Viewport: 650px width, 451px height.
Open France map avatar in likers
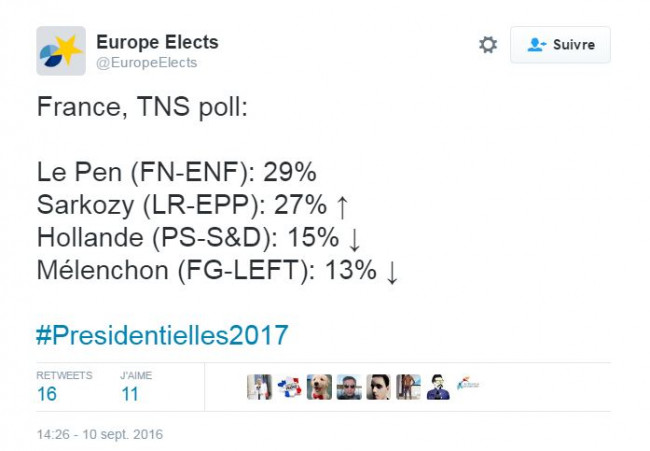click(x=289, y=387)
